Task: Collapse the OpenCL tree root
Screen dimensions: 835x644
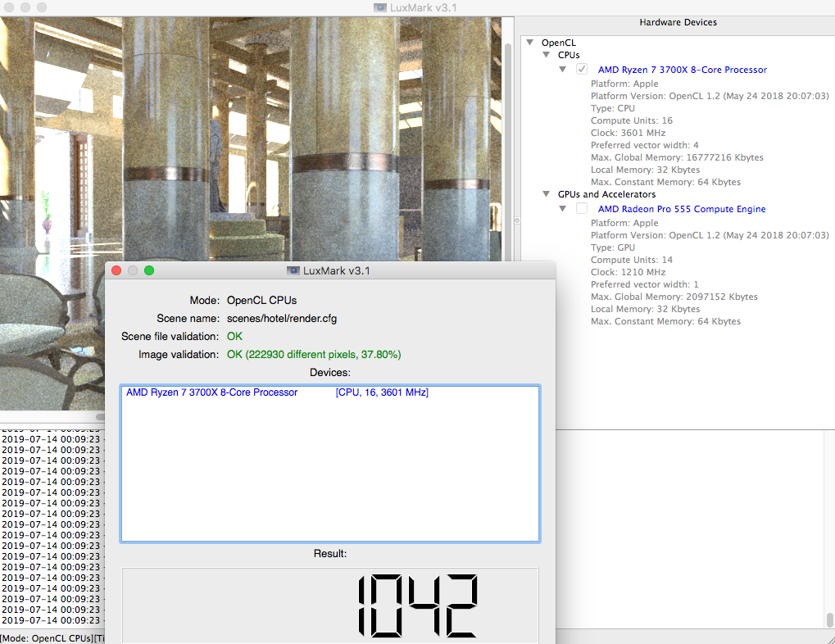Action: point(530,43)
